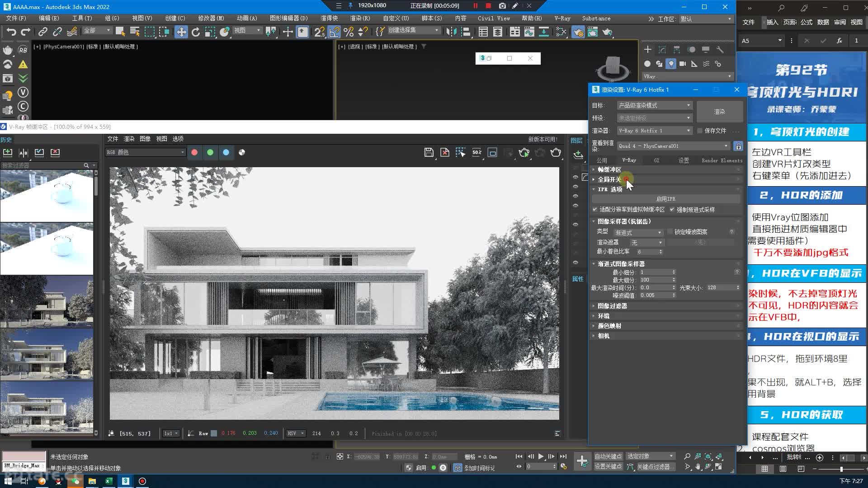868x488 pixels.
Task: Open the RGB 颜色 channel dropdown
Action: coord(145,152)
